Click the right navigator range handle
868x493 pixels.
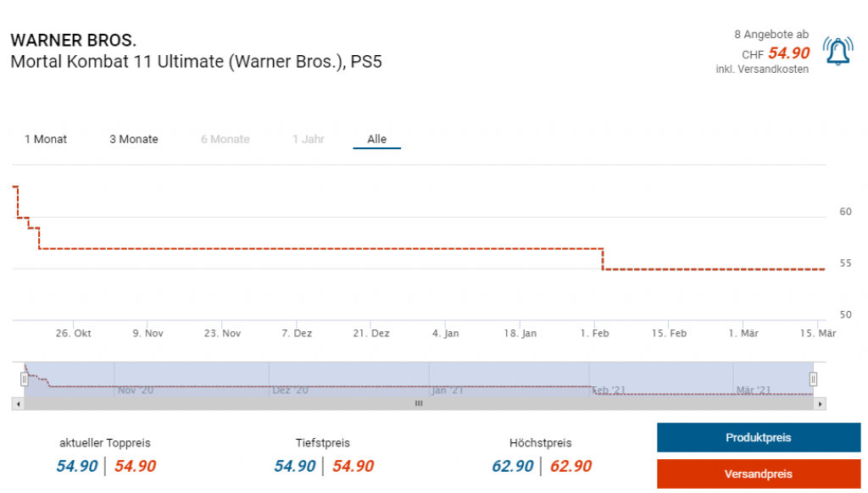point(813,379)
